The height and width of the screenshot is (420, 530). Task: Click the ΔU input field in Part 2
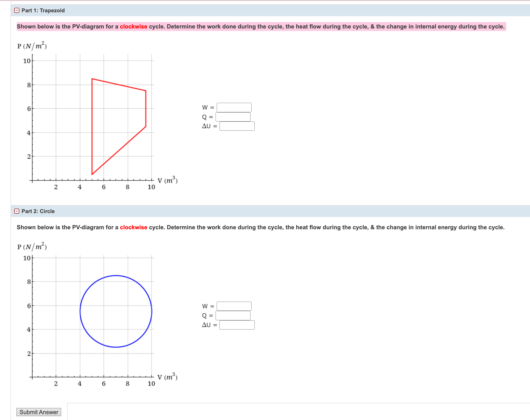tap(237, 325)
